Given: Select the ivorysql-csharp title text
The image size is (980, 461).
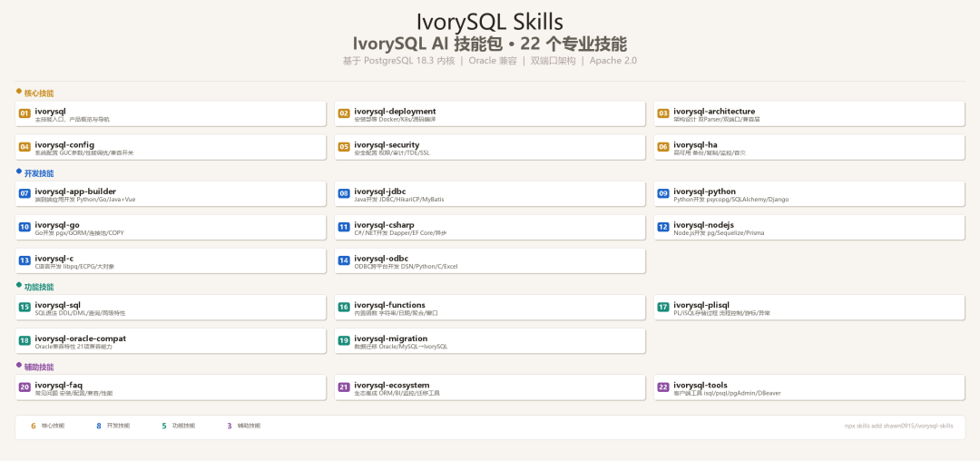Looking at the screenshot, I should click(385, 225).
